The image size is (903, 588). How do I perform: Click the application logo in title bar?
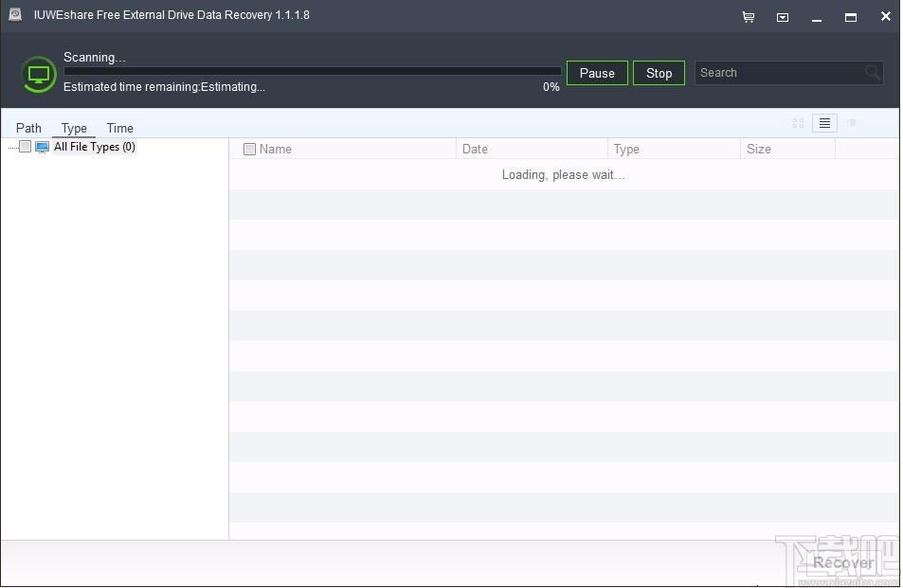[x=15, y=15]
